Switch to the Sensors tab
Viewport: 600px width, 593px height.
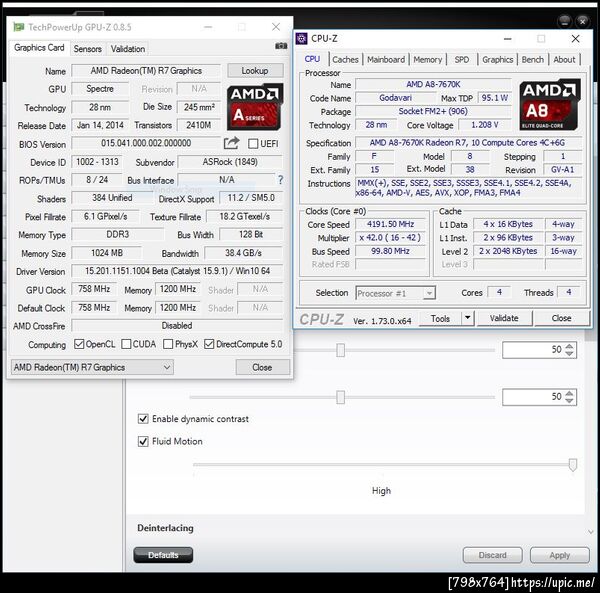click(x=88, y=49)
